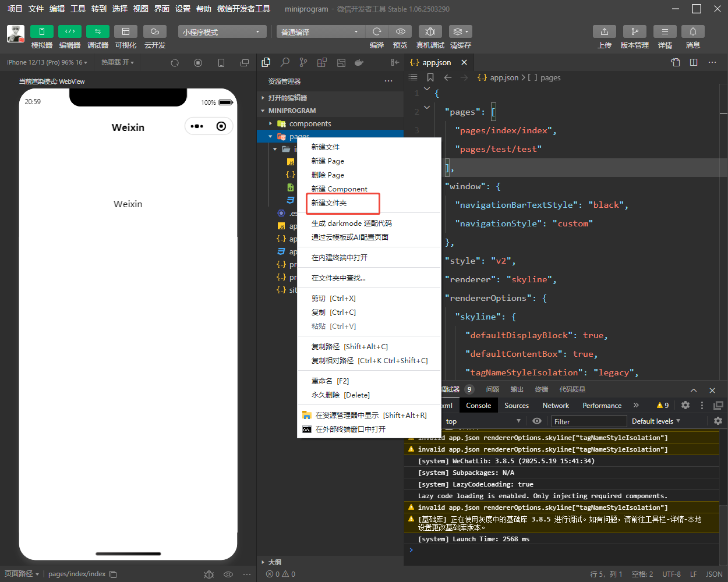Click the split editor icon
Screen dimensions: 728x582
(x=694, y=62)
